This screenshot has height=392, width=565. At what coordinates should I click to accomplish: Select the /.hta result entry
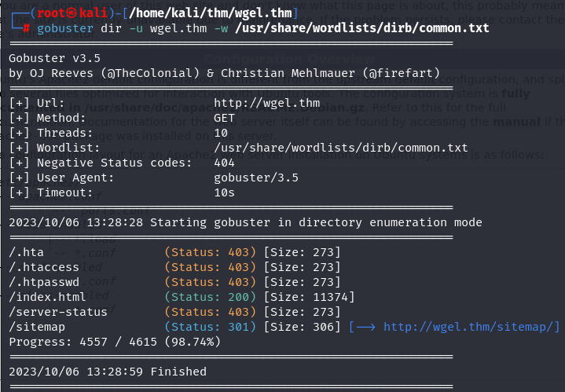coord(27,252)
